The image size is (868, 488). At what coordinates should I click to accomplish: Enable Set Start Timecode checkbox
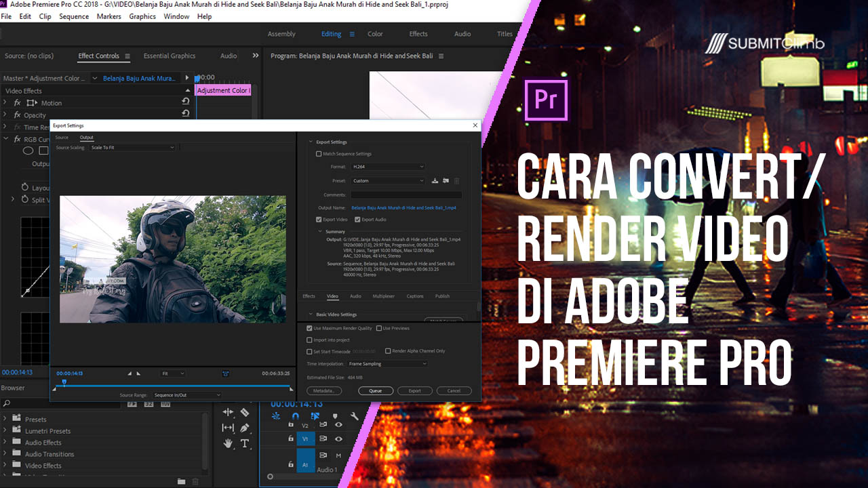(x=310, y=351)
